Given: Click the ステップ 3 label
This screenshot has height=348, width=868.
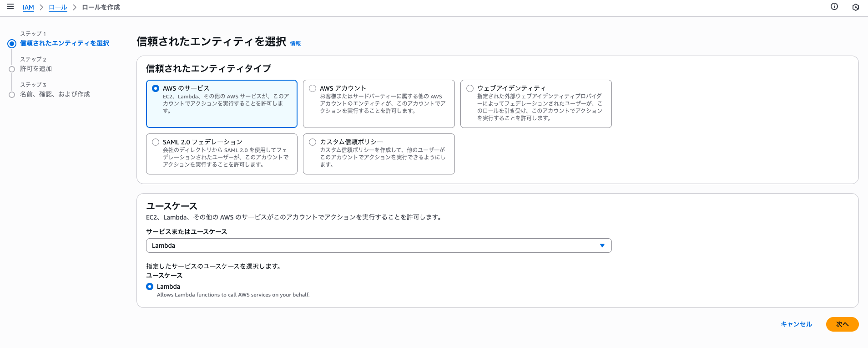Looking at the screenshot, I should 33,85.
